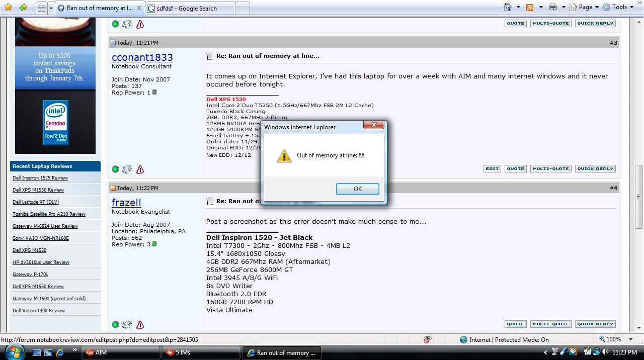Open HP dv2610us User Review link

point(41,262)
